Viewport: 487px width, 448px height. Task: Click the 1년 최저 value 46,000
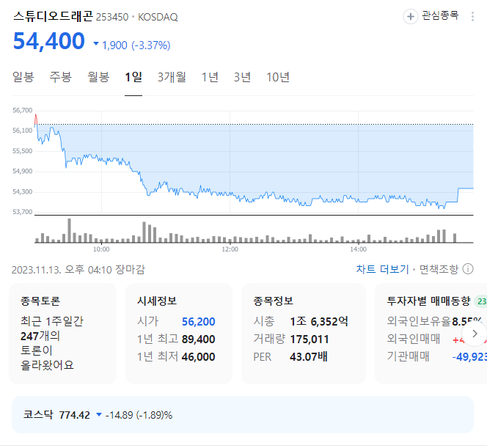[199, 357]
